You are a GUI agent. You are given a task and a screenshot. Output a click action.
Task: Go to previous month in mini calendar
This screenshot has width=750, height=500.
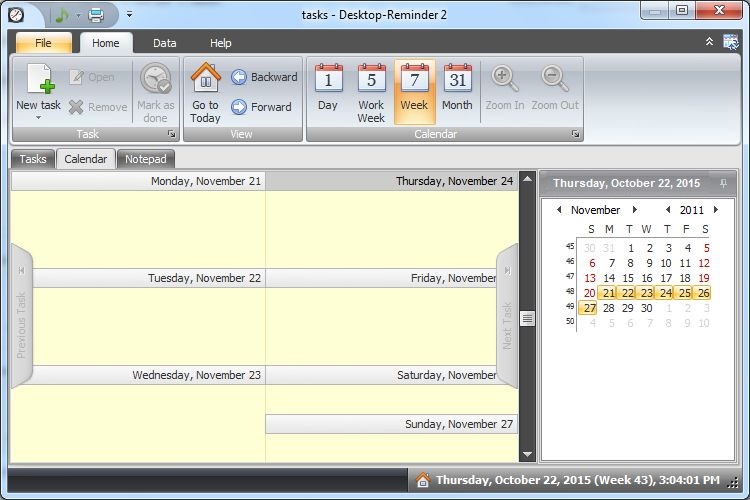pos(559,210)
